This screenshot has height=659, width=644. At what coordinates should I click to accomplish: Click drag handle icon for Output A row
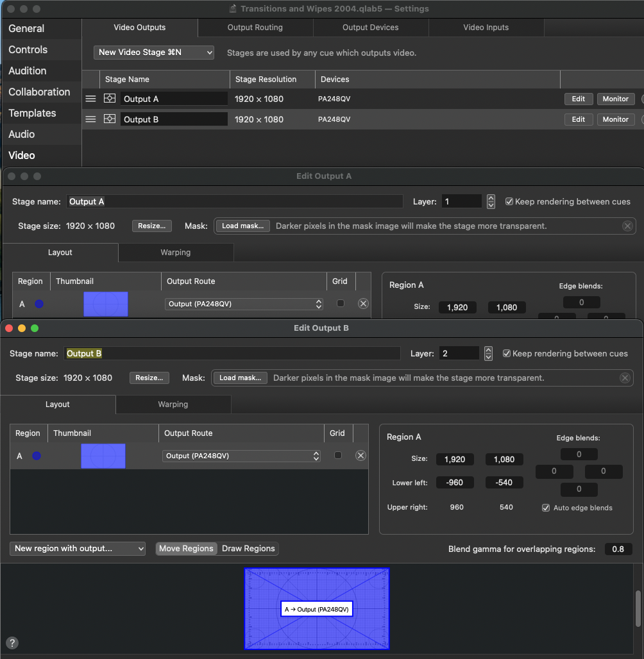[x=90, y=99]
